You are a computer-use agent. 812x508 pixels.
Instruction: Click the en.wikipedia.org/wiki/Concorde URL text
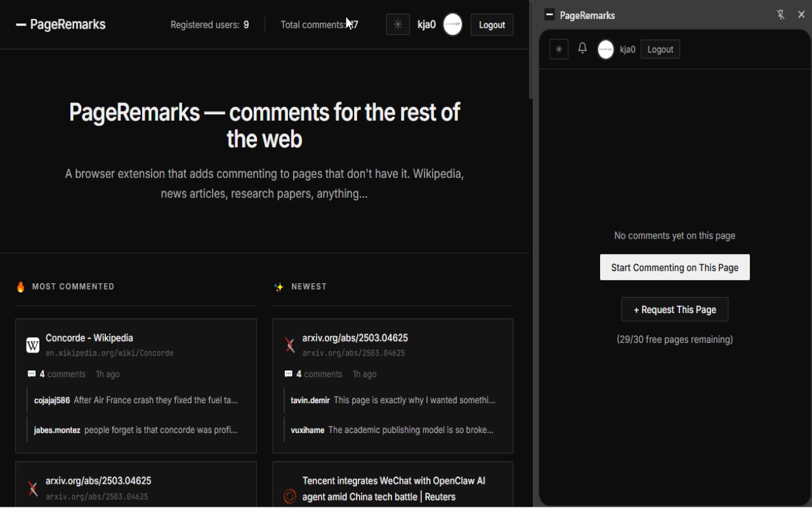point(110,353)
